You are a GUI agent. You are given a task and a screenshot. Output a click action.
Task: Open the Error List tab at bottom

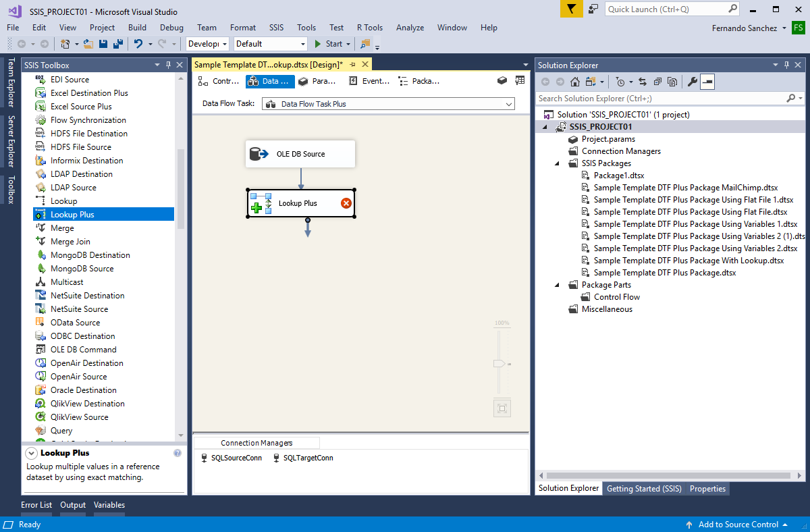coord(36,505)
